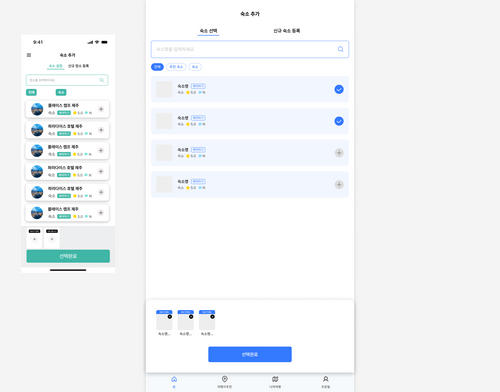Click gray thumbnail of third blue lodging row
500x392 pixels.
click(164, 153)
